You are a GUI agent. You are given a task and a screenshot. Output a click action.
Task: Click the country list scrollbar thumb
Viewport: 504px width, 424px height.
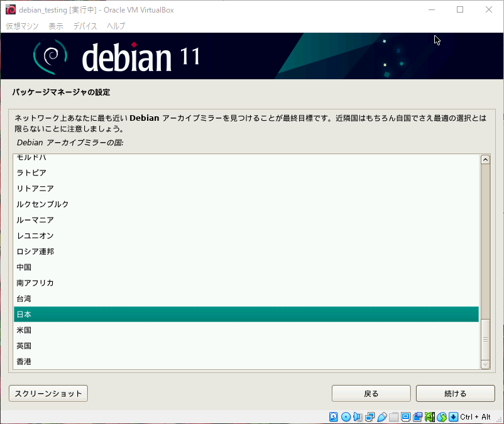[485, 340]
